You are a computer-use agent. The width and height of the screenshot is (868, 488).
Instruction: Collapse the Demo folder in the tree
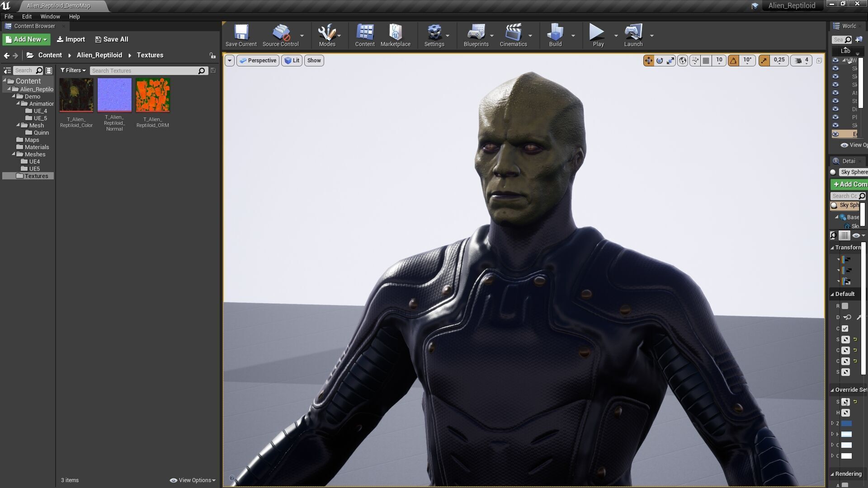point(14,96)
